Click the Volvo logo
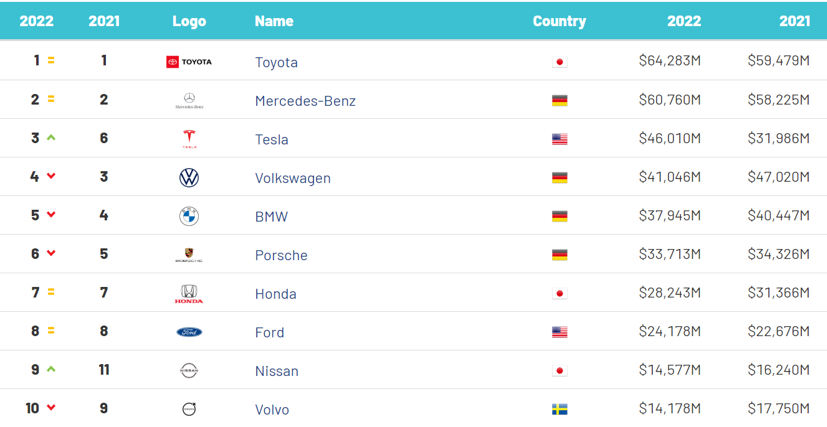This screenshot has width=827, height=427. point(188,409)
